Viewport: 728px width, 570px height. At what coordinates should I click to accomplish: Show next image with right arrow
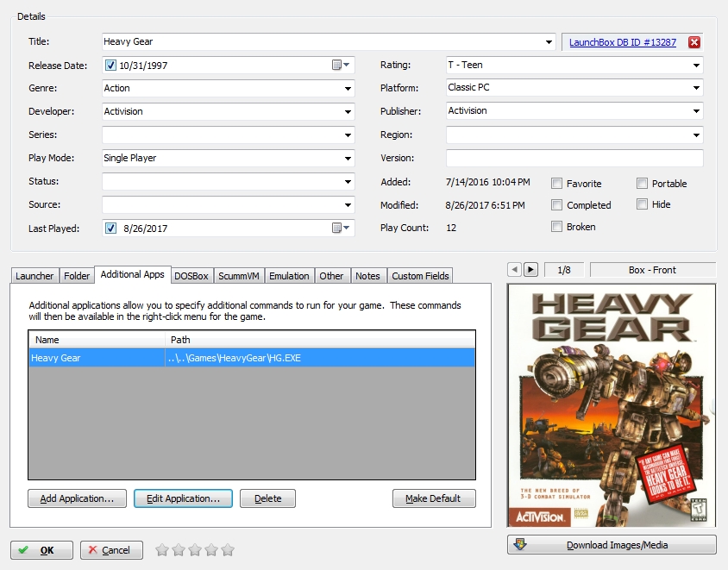coord(530,270)
